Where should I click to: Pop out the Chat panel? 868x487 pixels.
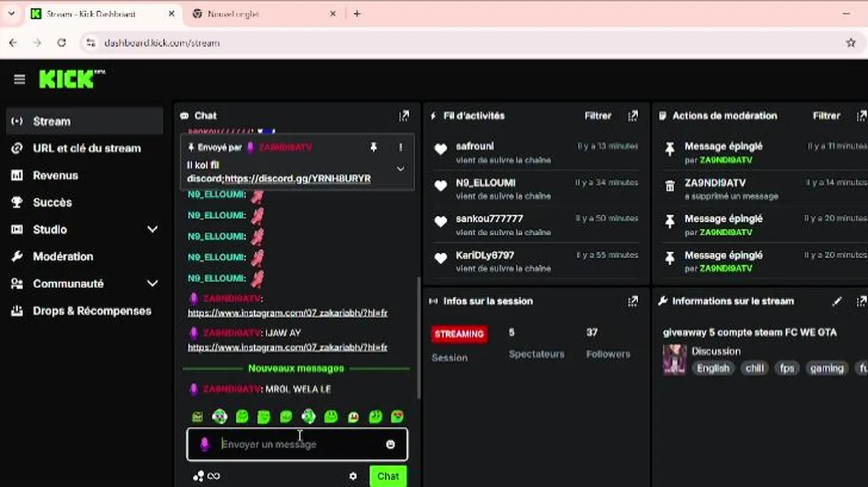click(x=404, y=116)
